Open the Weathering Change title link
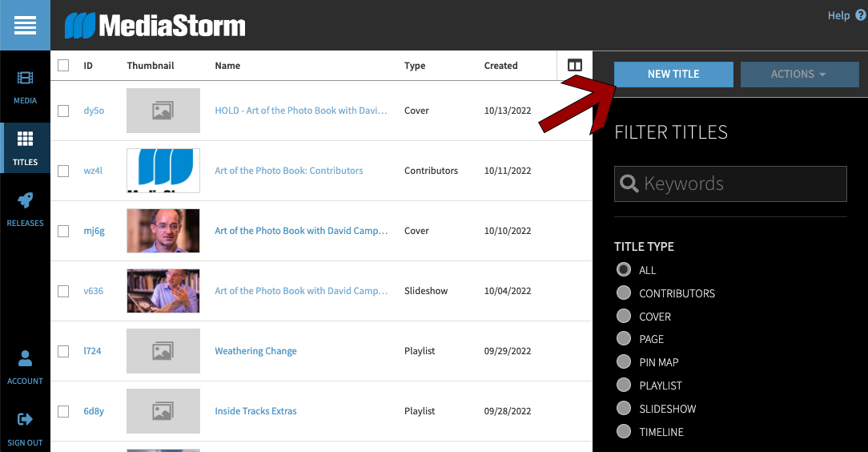Viewport: 868px width, 452px height. (x=255, y=351)
